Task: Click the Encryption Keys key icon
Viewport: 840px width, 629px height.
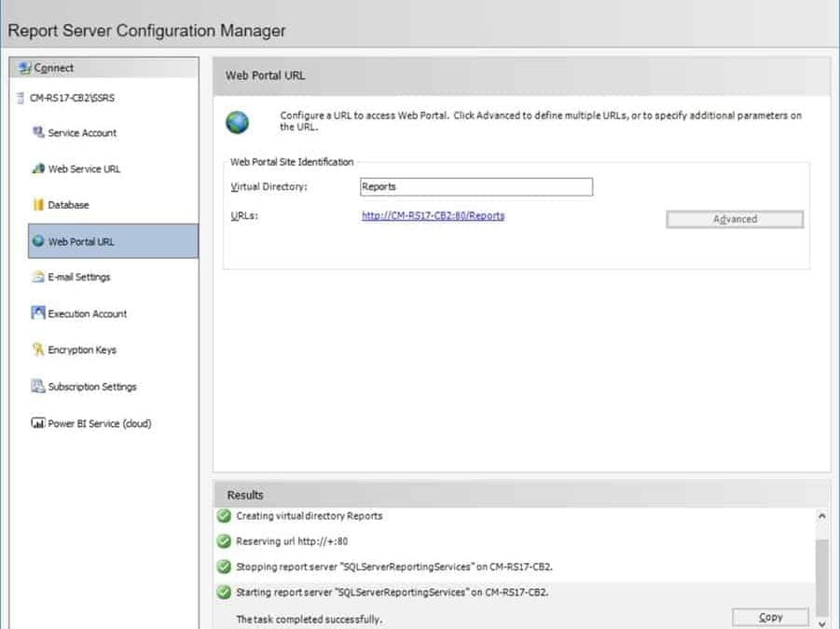Action: (38, 349)
